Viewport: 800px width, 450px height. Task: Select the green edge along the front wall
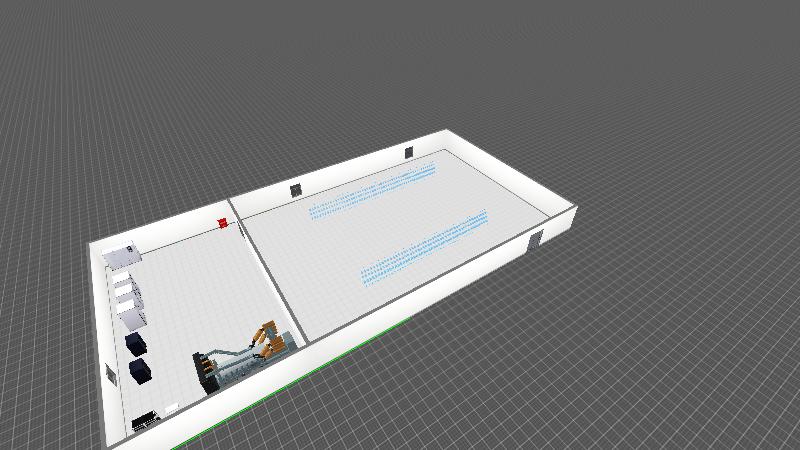pos(300,376)
